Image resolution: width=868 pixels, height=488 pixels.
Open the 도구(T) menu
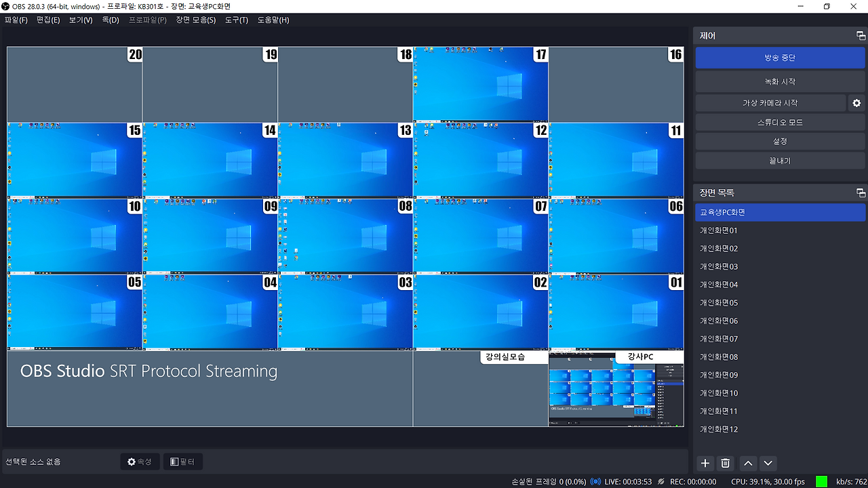point(235,20)
